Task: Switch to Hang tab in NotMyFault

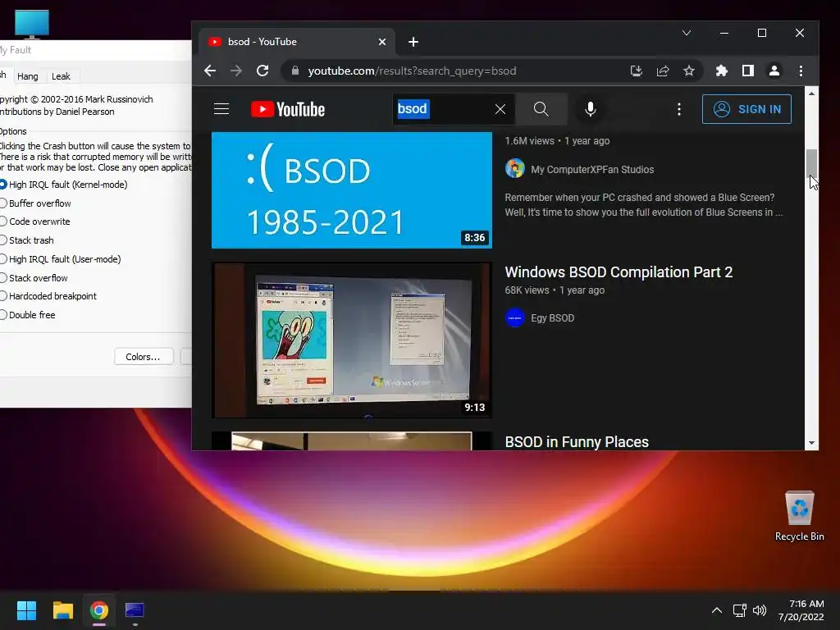Action: point(28,76)
